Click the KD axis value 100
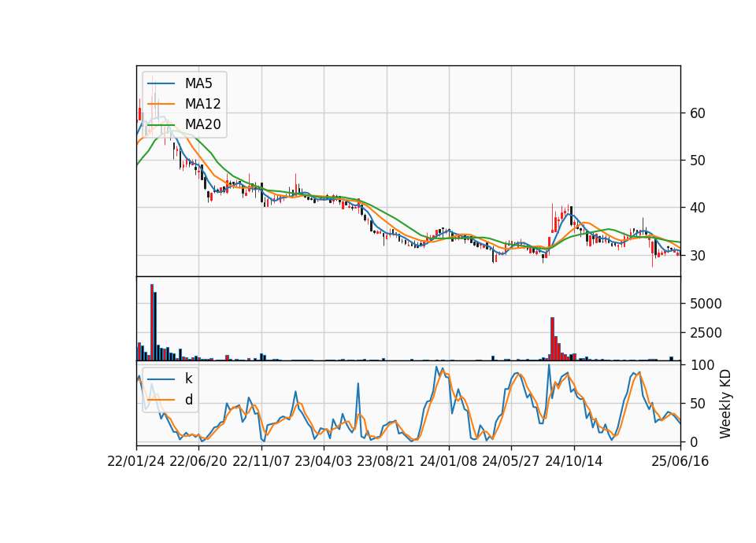 pyautogui.click(x=702, y=365)
